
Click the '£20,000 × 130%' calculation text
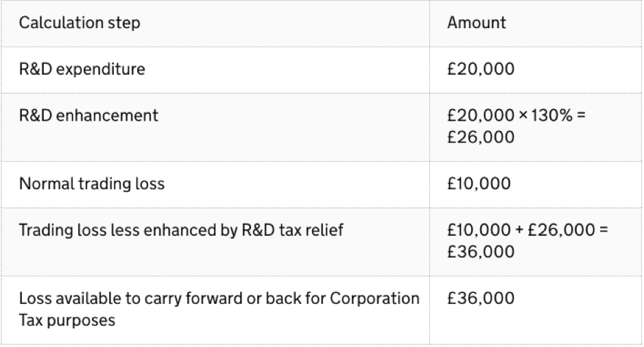[510, 115]
